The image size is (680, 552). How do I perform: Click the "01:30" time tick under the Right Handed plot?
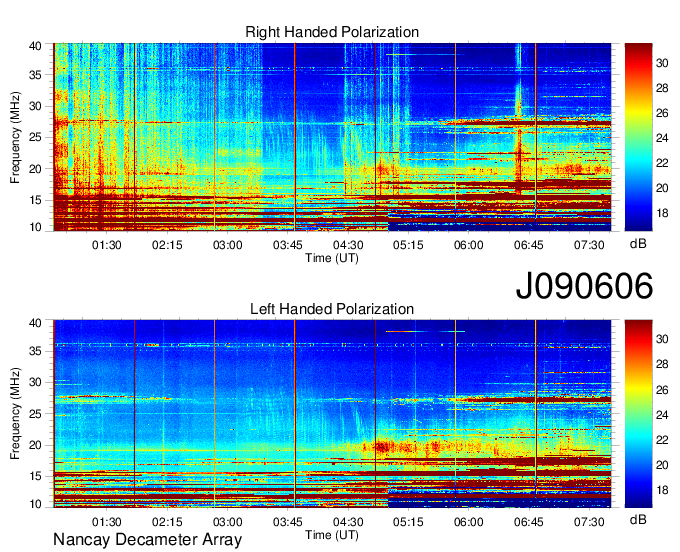[107, 245]
